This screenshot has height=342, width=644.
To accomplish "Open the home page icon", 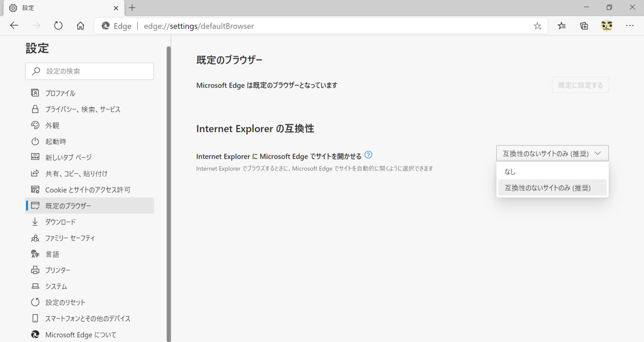I will (x=80, y=26).
